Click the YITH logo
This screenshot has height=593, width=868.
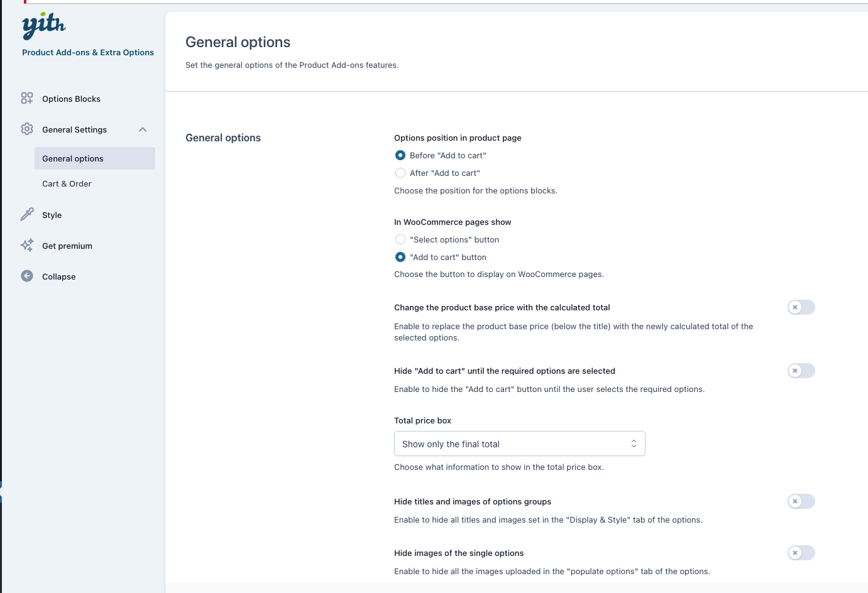click(x=44, y=26)
